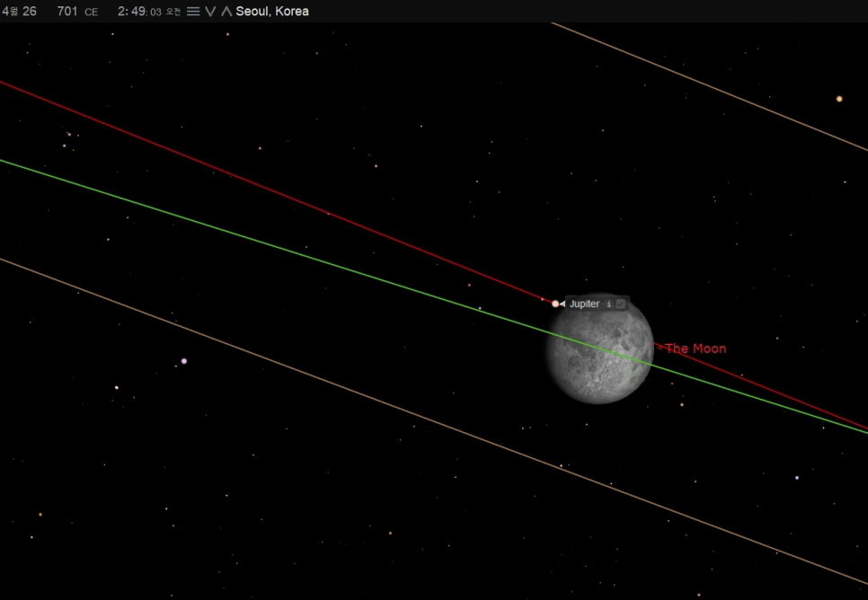Image resolution: width=868 pixels, height=600 pixels.
Task: Change the viewing location Seoul, Korea
Action: coord(272,12)
